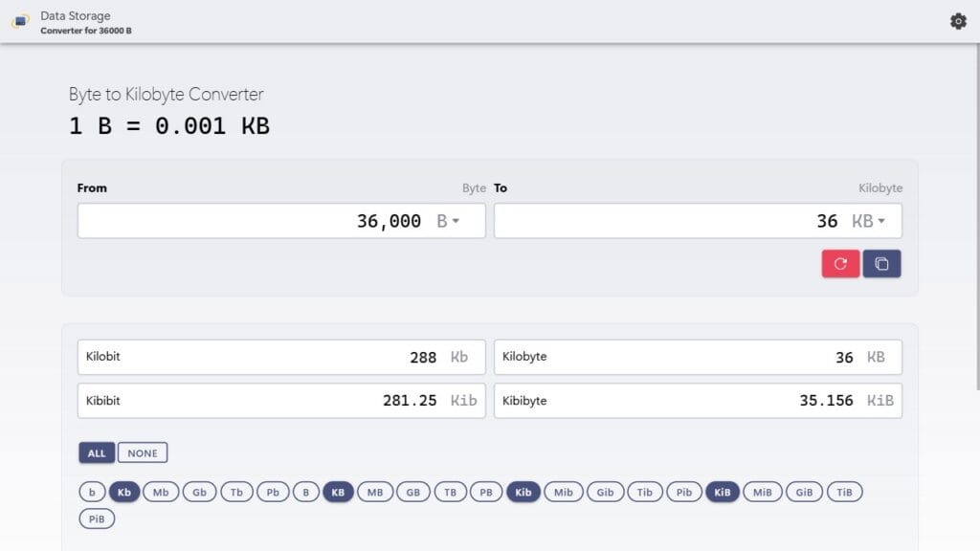Click the Kibibit result row
This screenshot has width=980, height=551.
pos(281,401)
